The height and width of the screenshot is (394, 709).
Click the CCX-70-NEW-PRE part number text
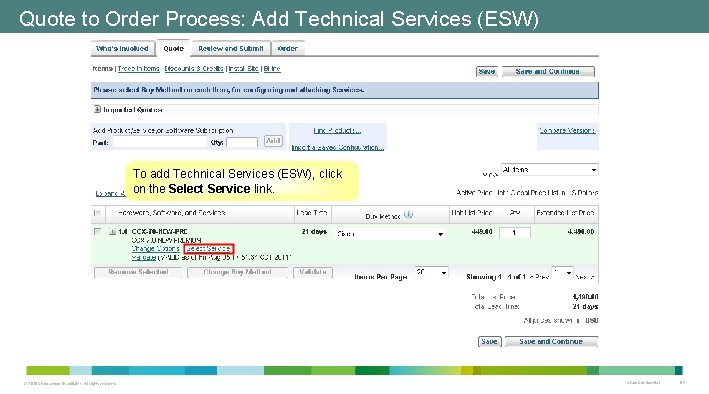[160, 232]
